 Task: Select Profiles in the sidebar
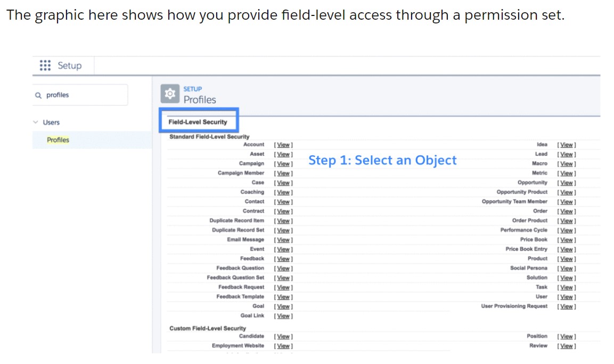(58, 140)
